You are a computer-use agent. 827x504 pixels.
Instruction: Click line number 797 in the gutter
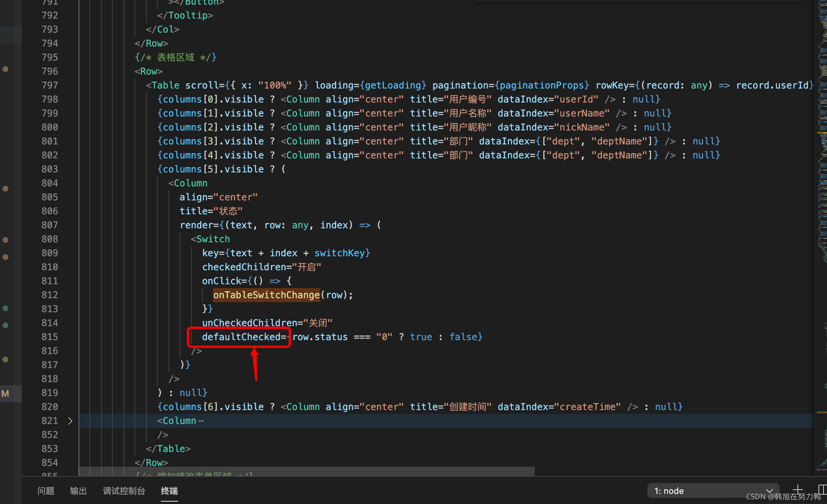tap(50, 85)
